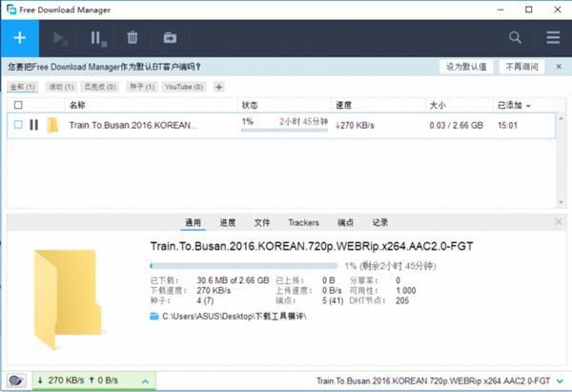Click large folder thumbnail in details panel
The image size is (572, 392).
click(67, 299)
